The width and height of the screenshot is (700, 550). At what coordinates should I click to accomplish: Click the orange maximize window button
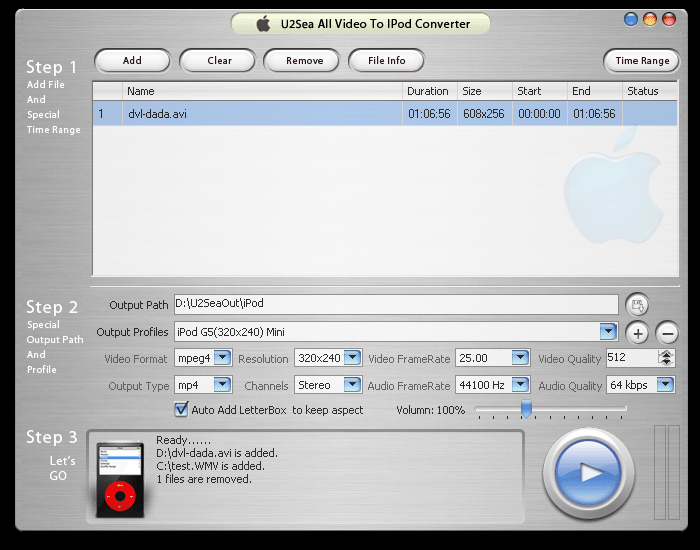[650, 20]
